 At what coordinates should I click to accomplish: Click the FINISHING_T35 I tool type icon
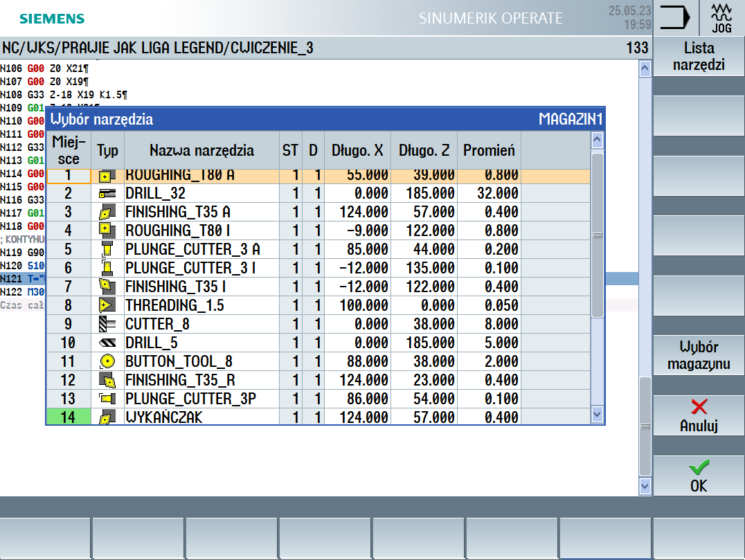pyautogui.click(x=107, y=287)
